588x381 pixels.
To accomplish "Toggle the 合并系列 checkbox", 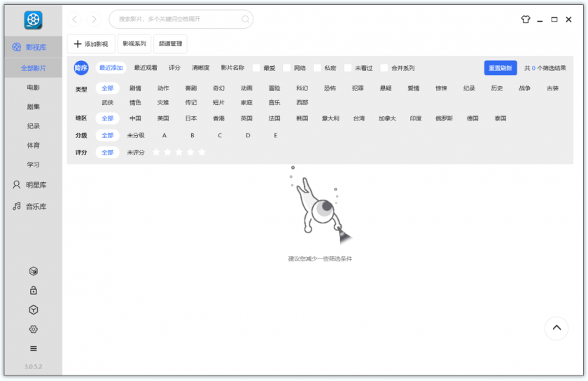I will tap(384, 68).
